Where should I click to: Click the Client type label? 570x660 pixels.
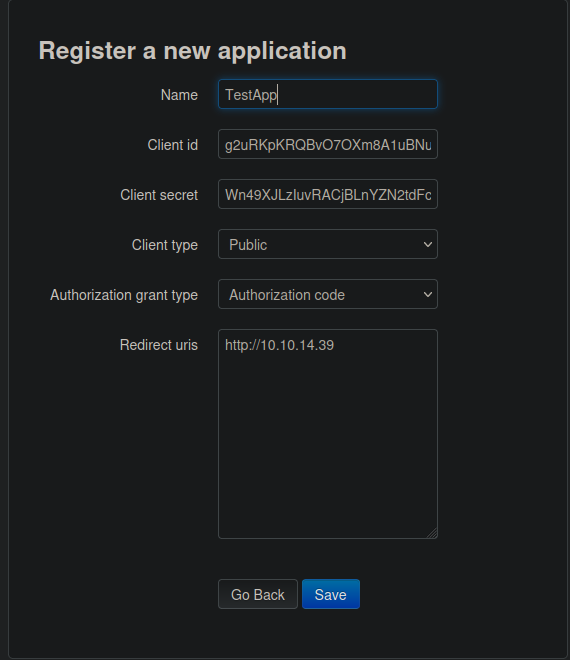pos(165,245)
